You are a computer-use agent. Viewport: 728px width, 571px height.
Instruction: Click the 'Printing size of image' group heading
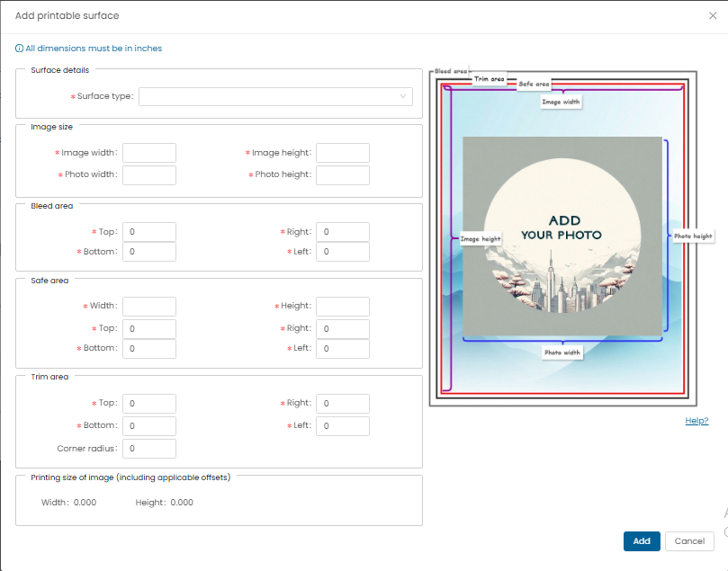click(130, 477)
